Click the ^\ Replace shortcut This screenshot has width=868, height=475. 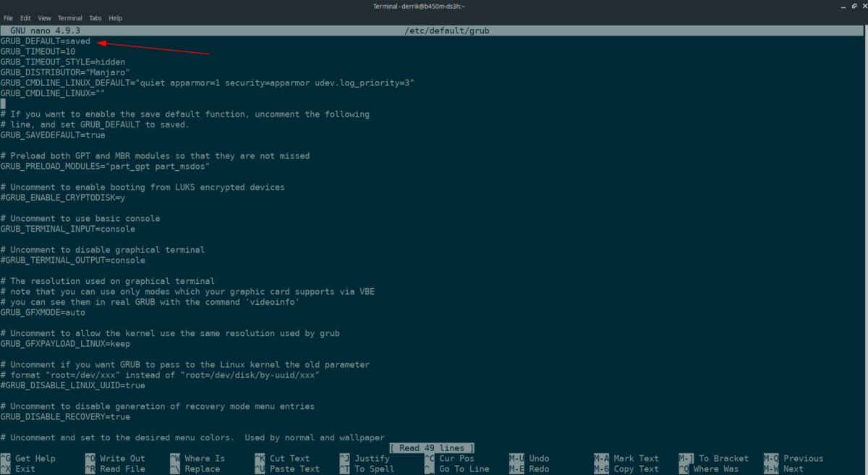click(195, 469)
